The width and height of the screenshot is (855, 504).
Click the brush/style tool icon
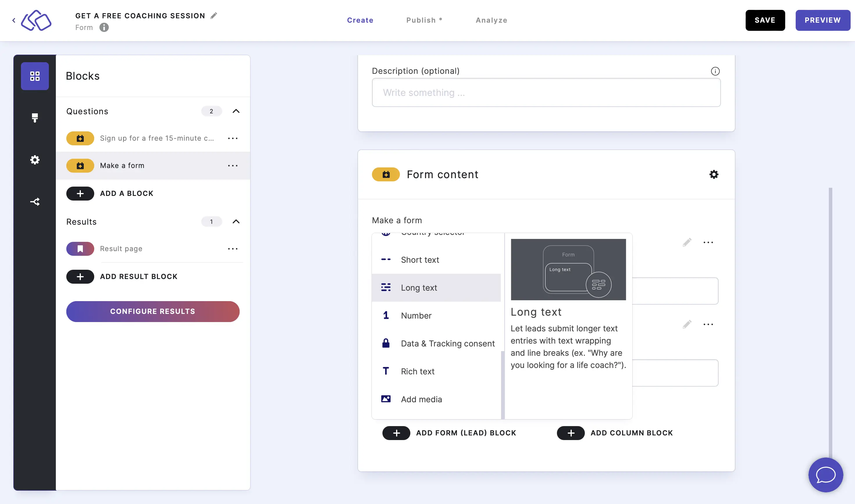coord(34,118)
